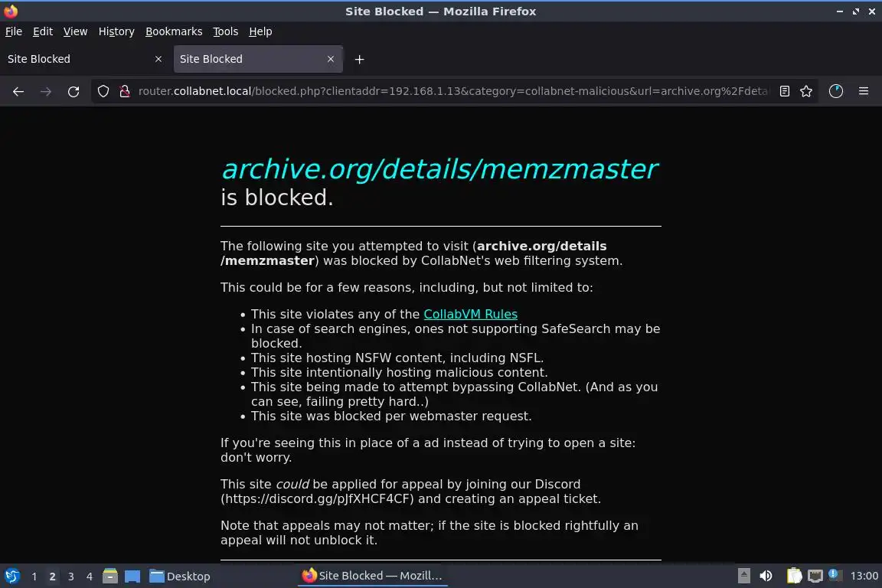Screen dimensions: 882x588
Task: Click the circular toolbar button beside the star
Action: (836, 91)
